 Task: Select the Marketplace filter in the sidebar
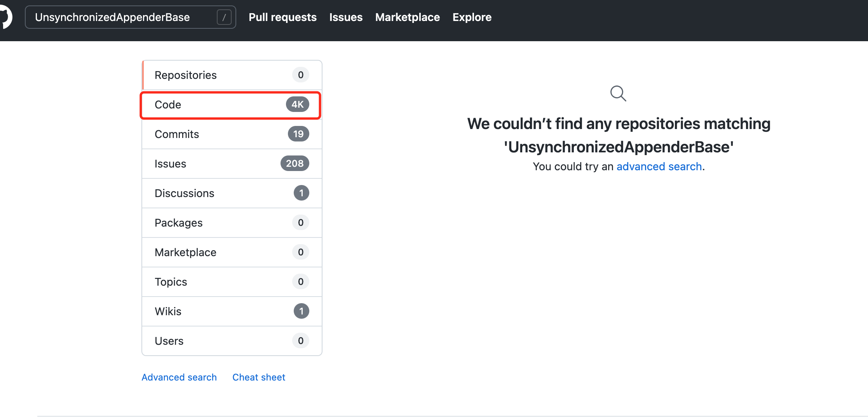232,252
